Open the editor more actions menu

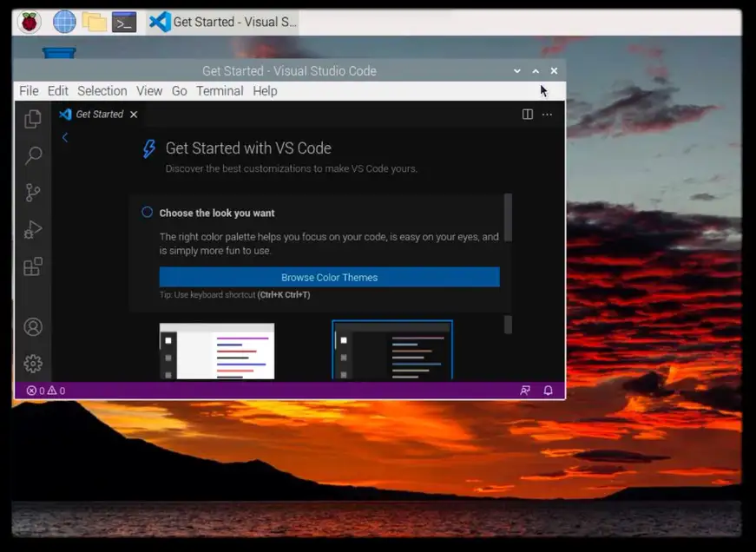(547, 114)
